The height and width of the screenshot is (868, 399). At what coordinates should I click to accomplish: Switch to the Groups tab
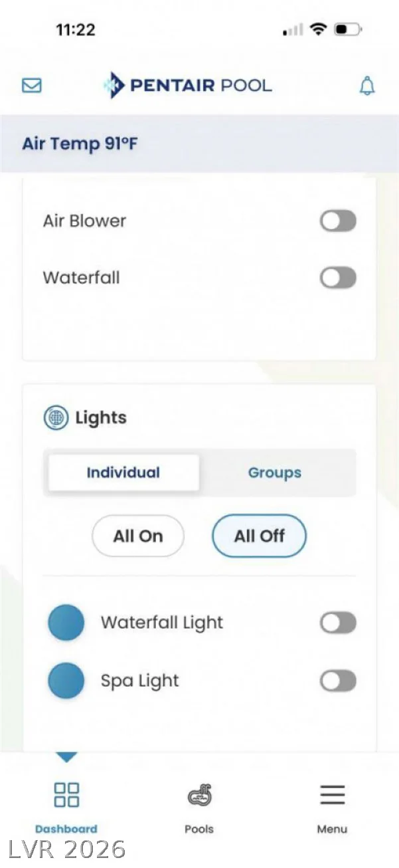coord(275,473)
